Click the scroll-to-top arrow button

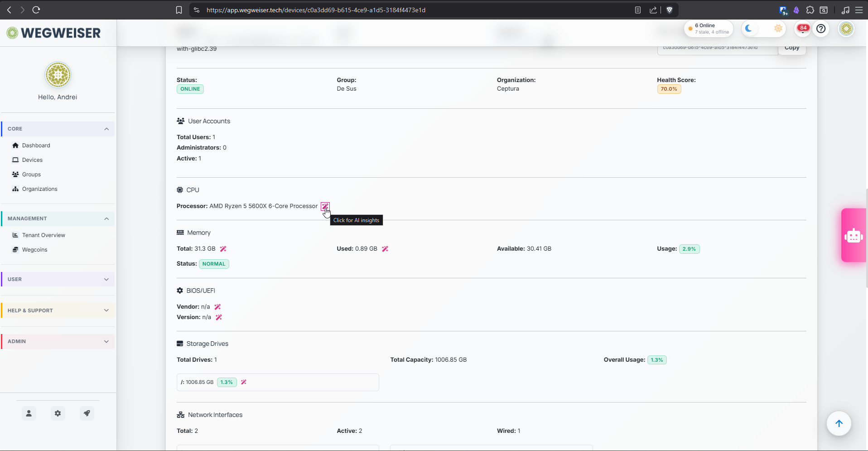click(839, 423)
